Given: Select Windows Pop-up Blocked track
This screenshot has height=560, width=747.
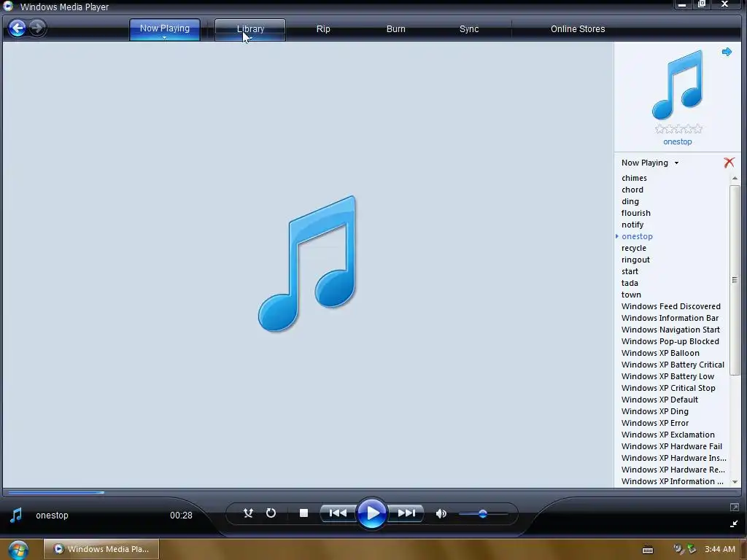Looking at the screenshot, I should click(x=670, y=341).
